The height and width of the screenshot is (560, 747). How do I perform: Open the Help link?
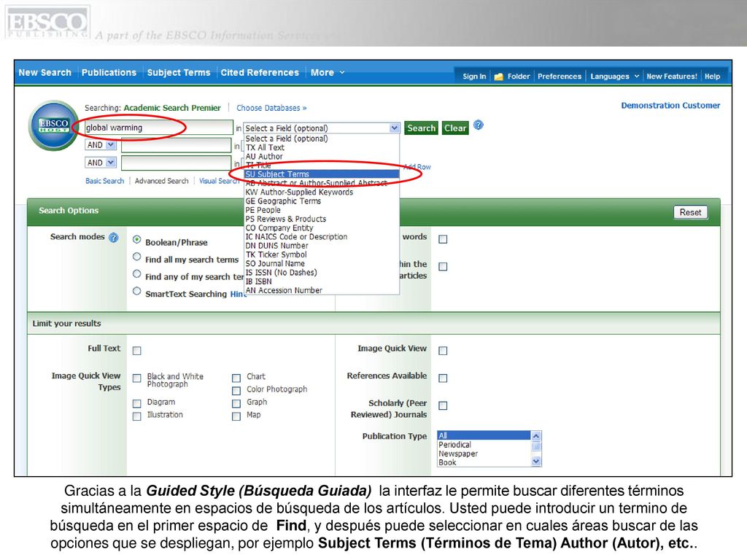click(712, 76)
